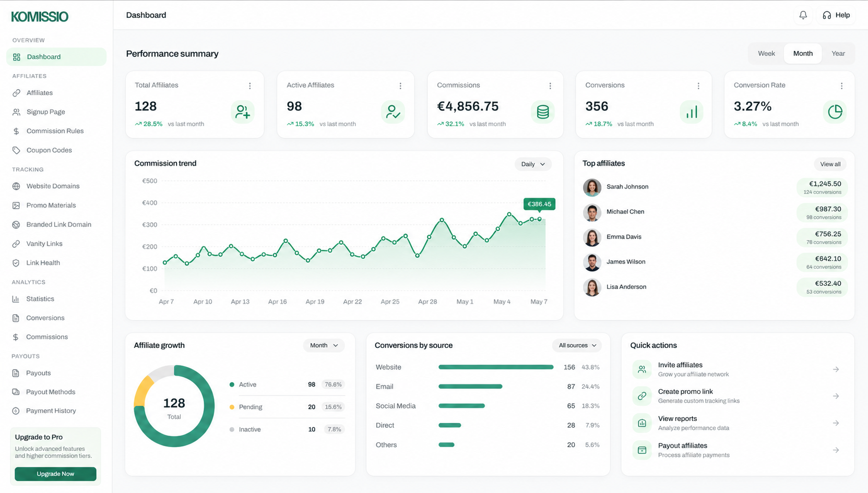Open Michael Chen's avatar

[x=592, y=212]
